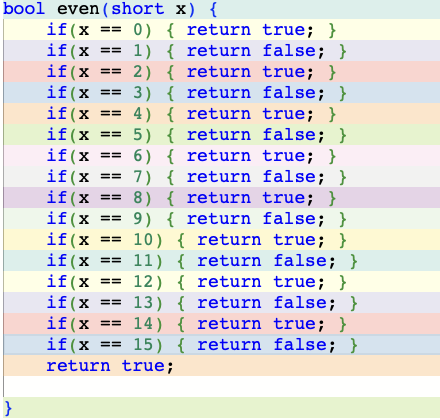
Task: Select the code line checking x == 3
Action: (x=221, y=93)
